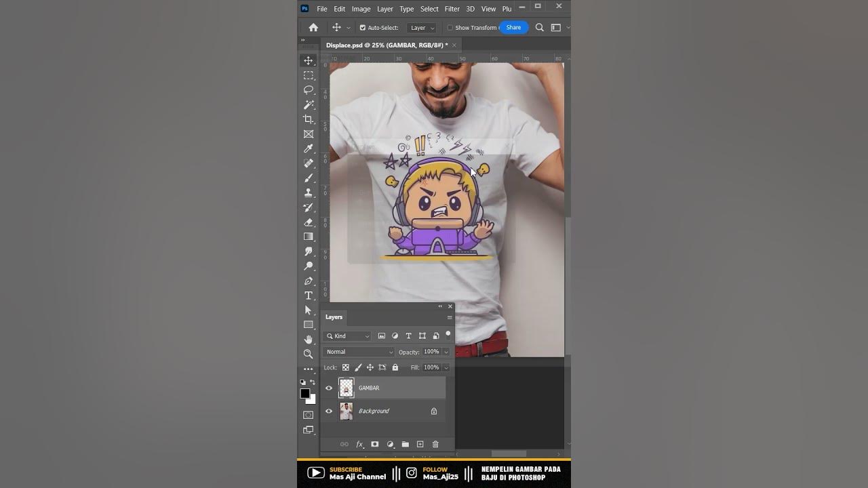Link layers icon in Layers panel

coord(344,445)
